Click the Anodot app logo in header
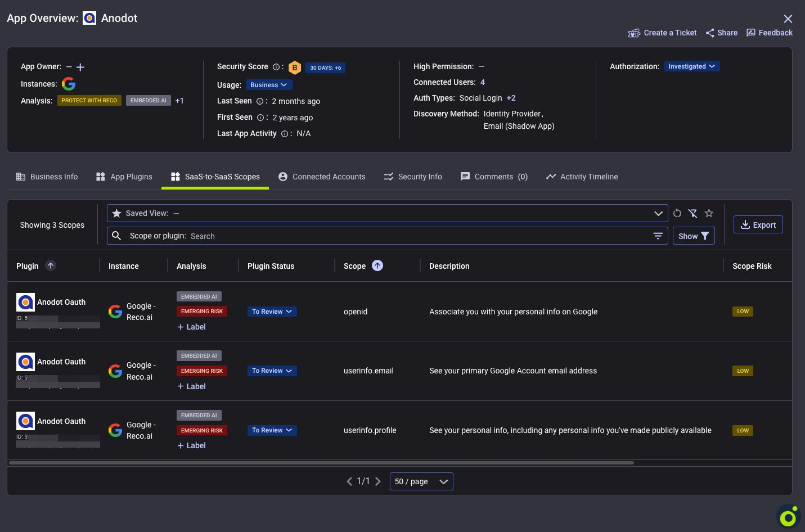 (89, 18)
